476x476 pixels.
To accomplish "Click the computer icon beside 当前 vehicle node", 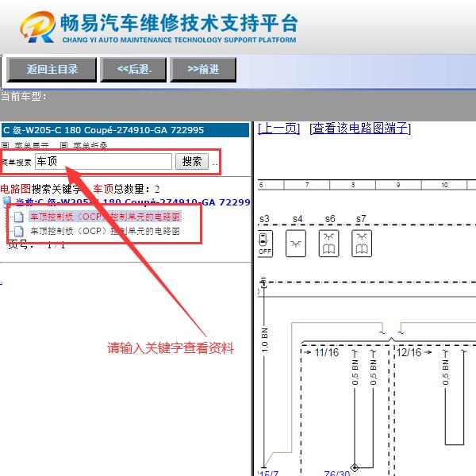I will click(x=6, y=202).
